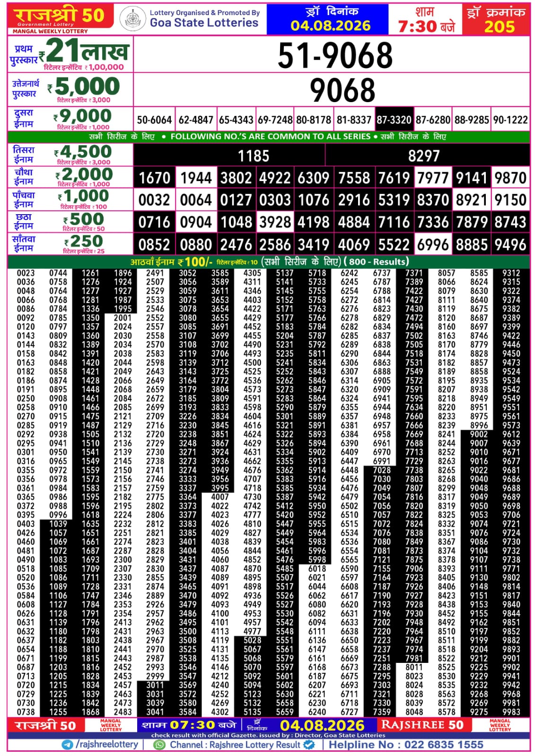Select sixth prize number 8743
This screenshot has width=535, height=756.
[510, 222]
